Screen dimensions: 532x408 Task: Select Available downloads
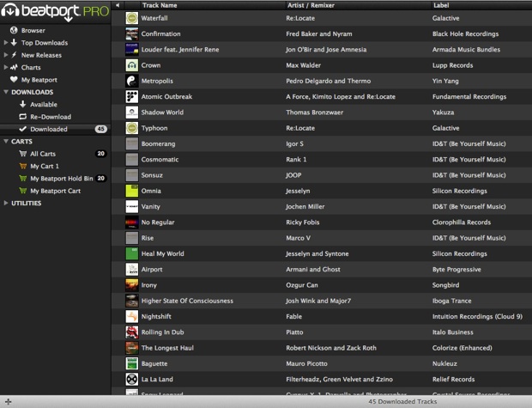pyautogui.click(x=44, y=104)
